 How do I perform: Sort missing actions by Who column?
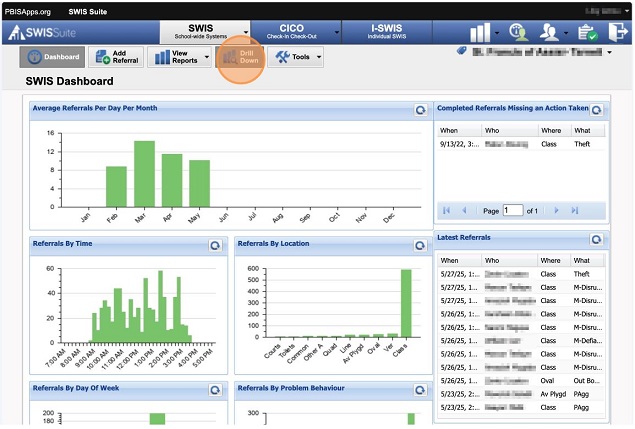click(x=509, y=130)
